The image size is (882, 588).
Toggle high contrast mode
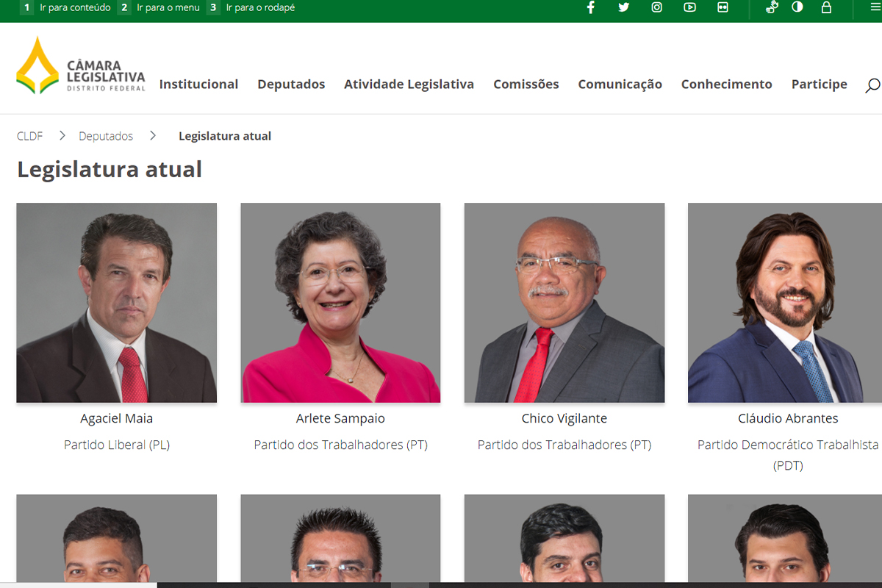click(797, 7)
